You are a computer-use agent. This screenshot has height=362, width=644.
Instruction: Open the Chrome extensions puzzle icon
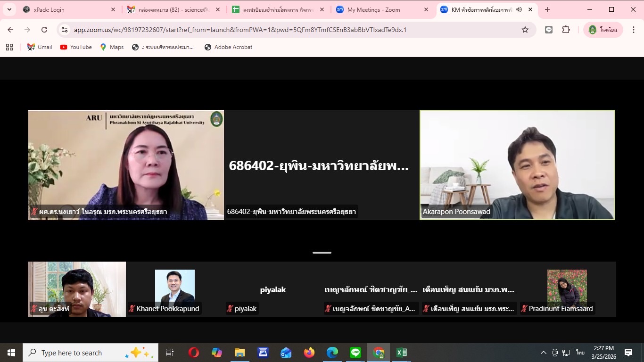(566, 30)
